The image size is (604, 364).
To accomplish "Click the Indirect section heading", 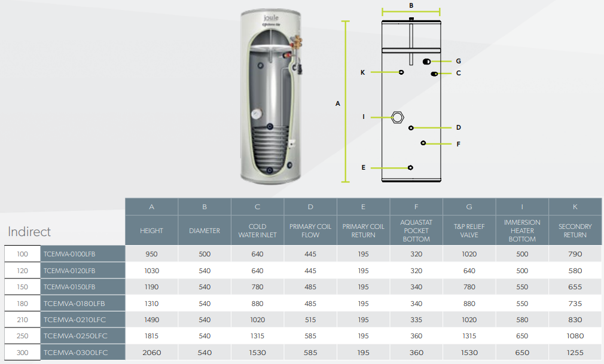I will [29, 231].
